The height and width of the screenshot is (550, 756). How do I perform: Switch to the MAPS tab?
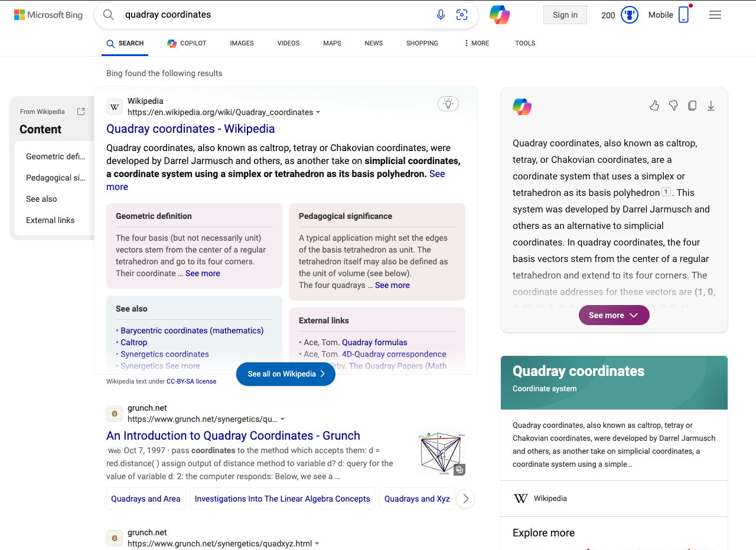pos(332,43)
